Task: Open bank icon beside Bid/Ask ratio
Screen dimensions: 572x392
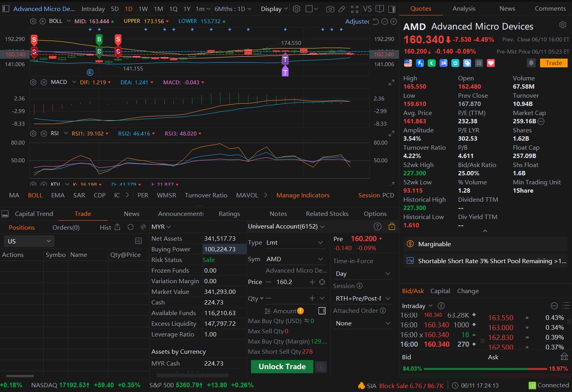Action: point(564,357)
